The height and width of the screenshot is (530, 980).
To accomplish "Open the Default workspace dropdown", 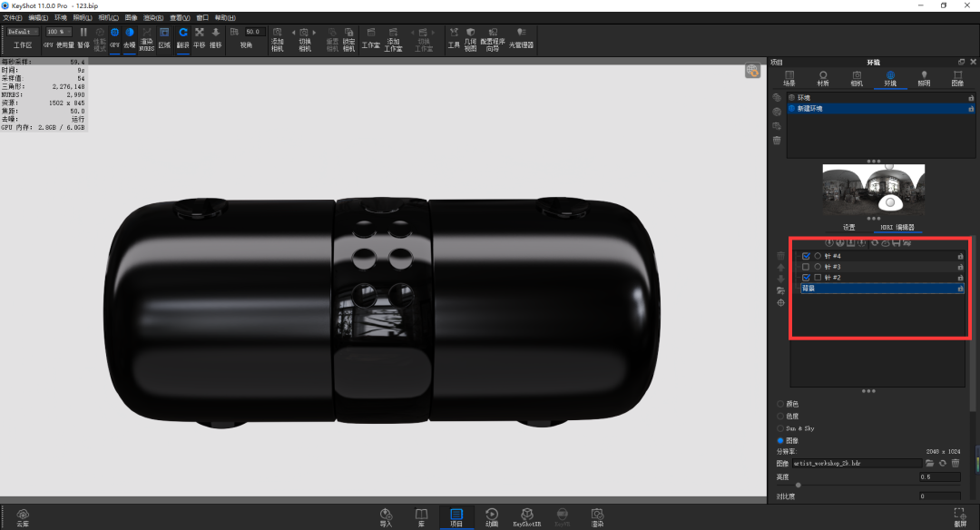I will pos(23,32).
